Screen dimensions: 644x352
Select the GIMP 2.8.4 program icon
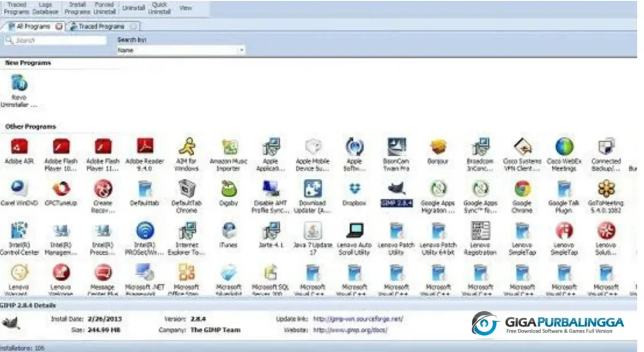click(396, 189)
